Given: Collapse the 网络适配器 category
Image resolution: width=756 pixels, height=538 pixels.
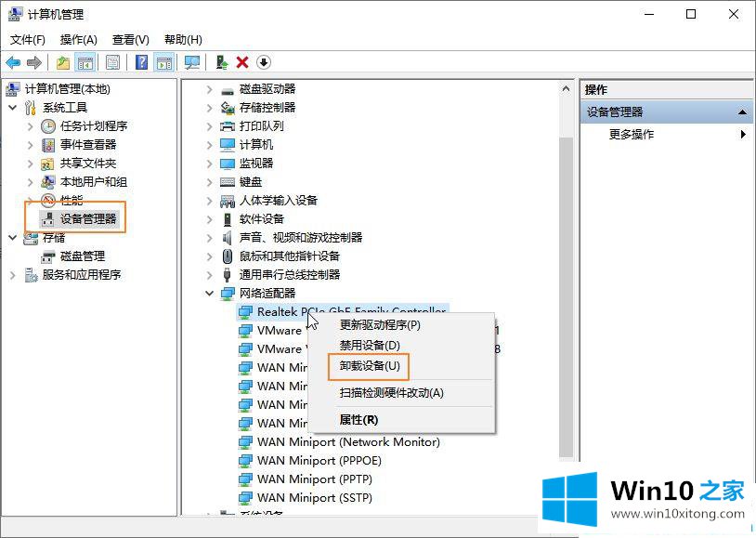Looking at the screenshot, I should point(210,294).
